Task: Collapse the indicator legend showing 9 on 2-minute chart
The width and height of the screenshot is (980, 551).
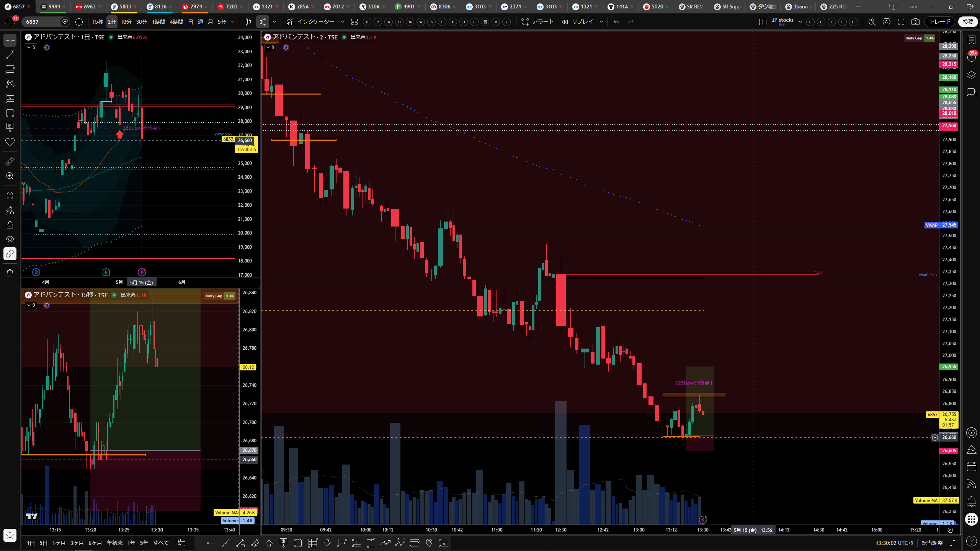Action: coord(270,47)
